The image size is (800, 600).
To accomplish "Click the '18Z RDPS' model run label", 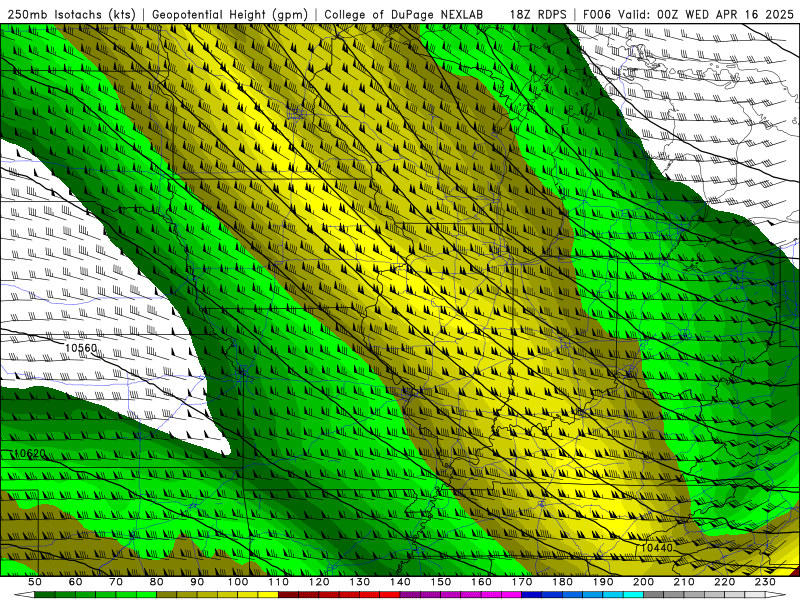I will click(538, 14).
